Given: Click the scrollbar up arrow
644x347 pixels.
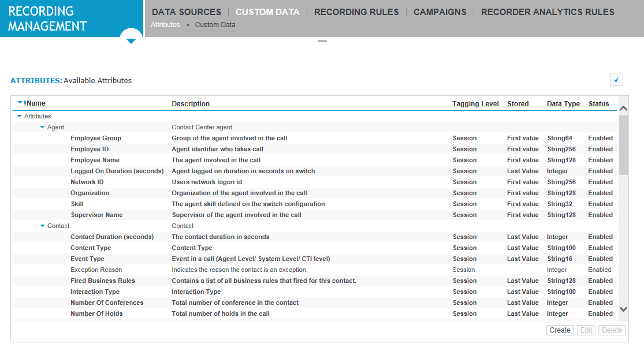Looking at the screenshot, I should tap(624, 107).
